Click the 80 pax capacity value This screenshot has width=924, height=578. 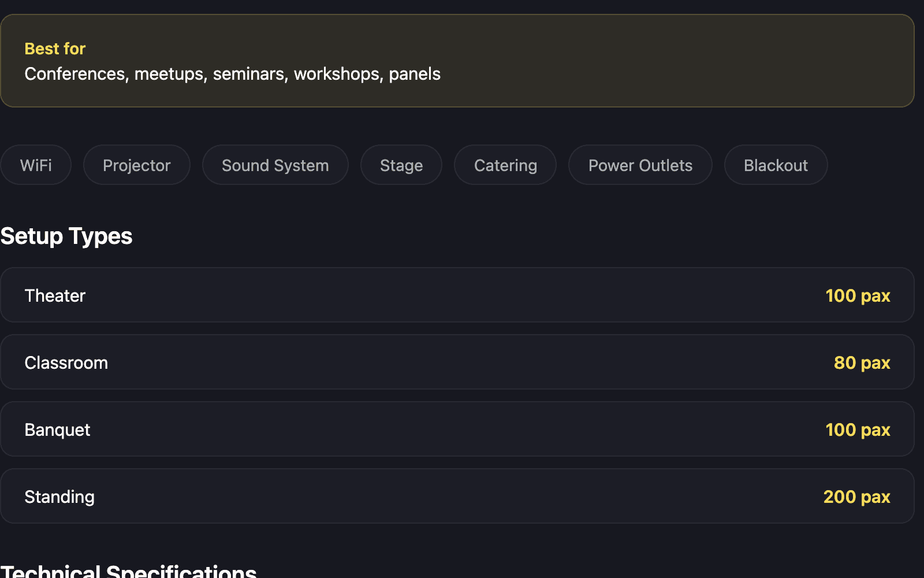click(862, 363)
